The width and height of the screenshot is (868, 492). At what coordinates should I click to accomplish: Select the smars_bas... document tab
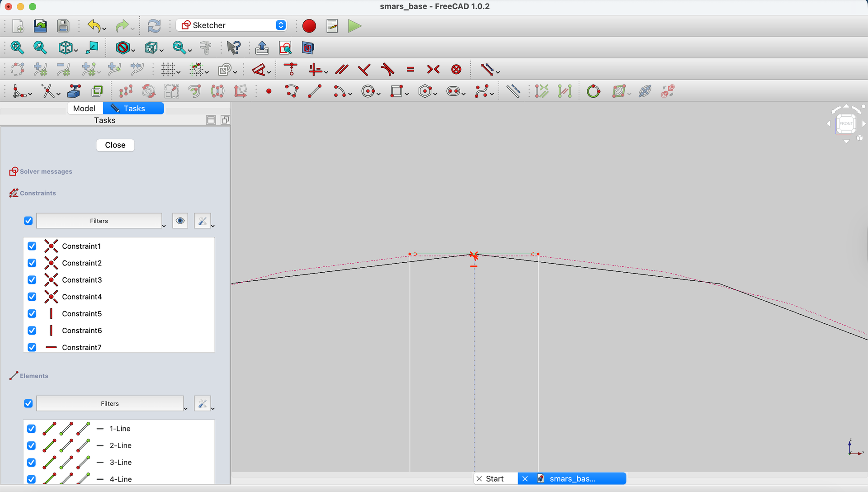click(572, 478)
